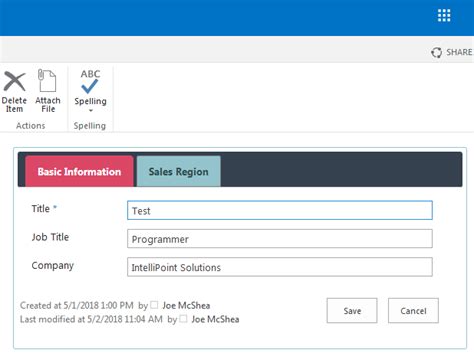Screen dimensions: 474x363
Task: Run the ABC Spelling check icon
Action: tap(90, 81)
